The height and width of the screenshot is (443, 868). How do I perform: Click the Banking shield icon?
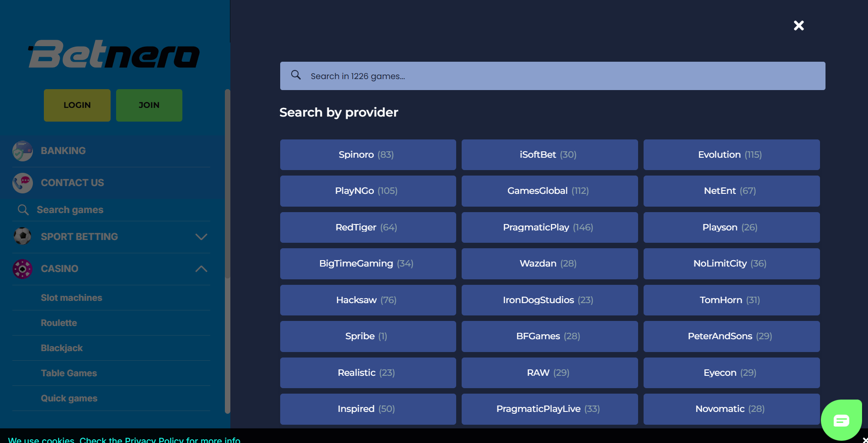click(x=22, y=151)
